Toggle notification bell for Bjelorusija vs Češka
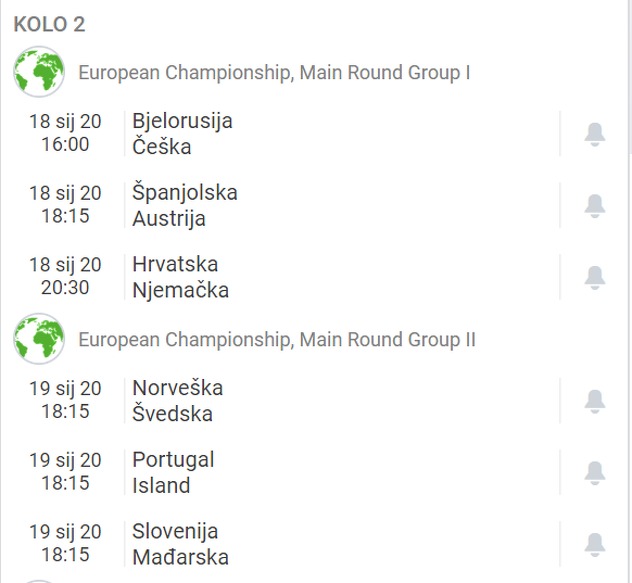Image resolution: width=632 pixels, height=583 pixels. click(595, 134)
